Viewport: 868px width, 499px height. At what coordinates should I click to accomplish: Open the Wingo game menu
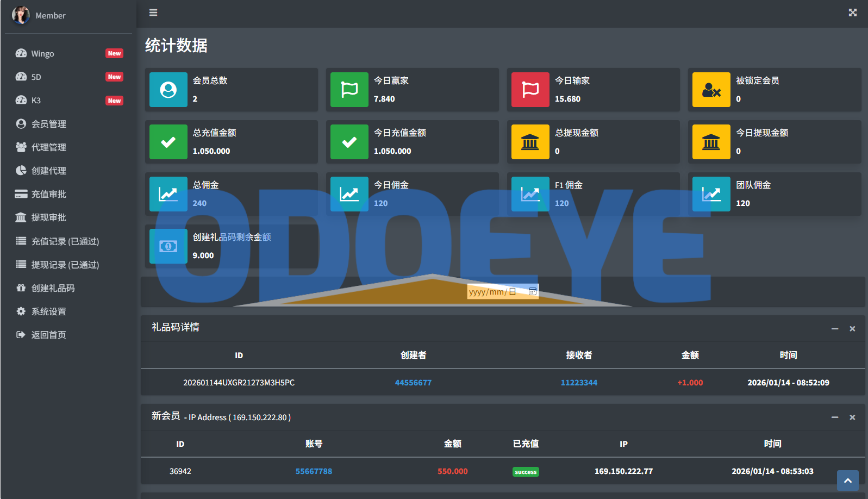(42, 53)
